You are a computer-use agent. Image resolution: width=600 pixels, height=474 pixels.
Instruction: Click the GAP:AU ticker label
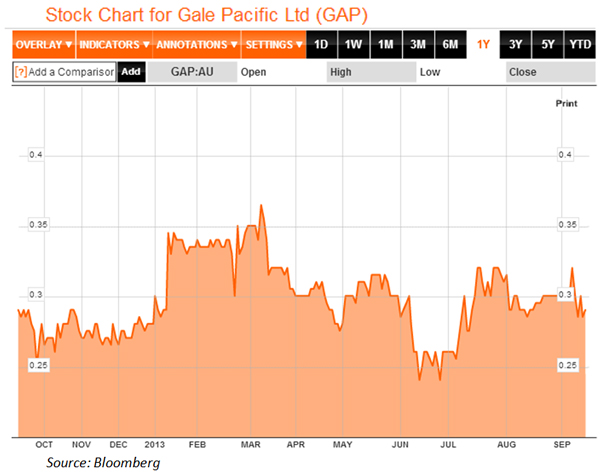click(190, 72)
